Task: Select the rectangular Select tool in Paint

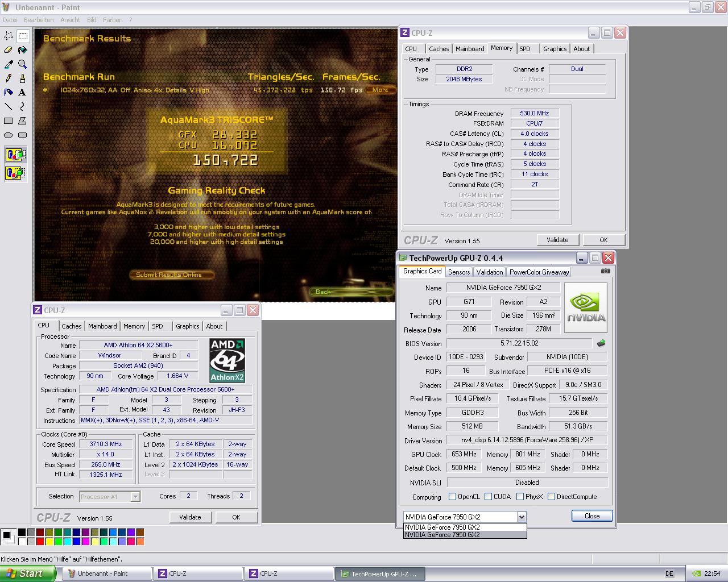Action: point(23,35)
